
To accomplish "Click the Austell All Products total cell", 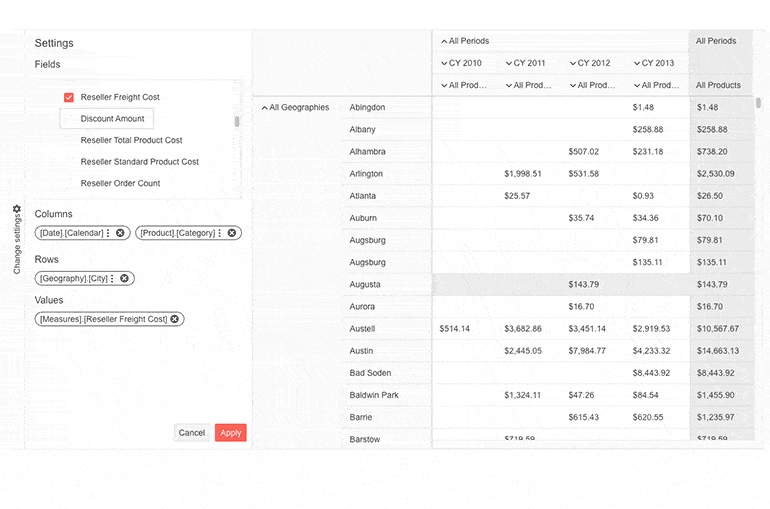I will [718, 329].
